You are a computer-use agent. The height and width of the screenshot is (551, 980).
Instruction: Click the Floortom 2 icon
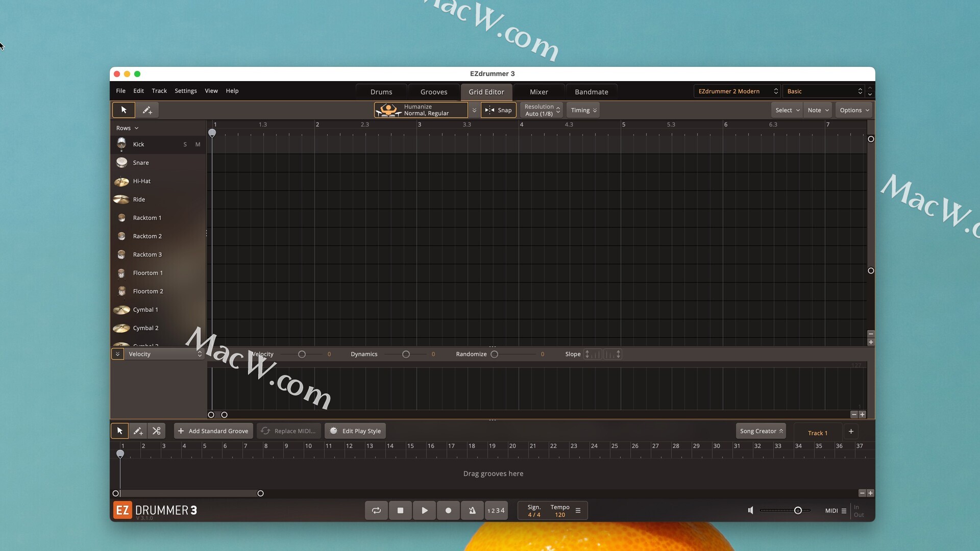pos(121,291)
